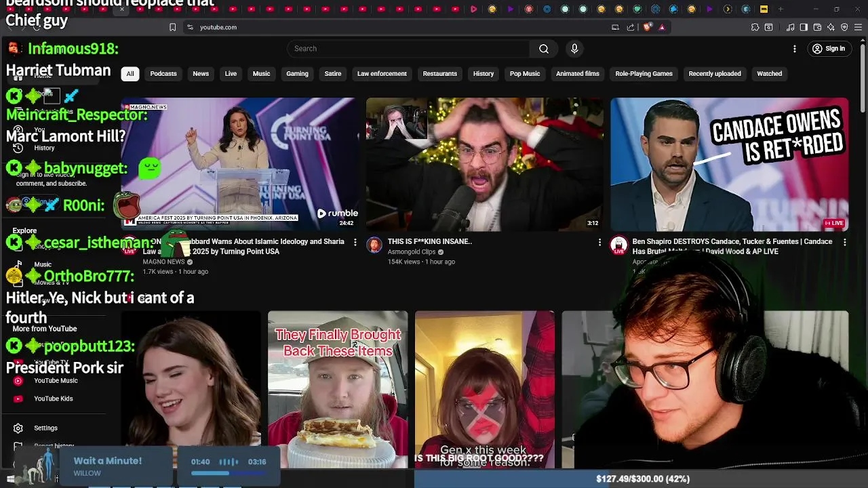
Task: Open the Brave playlist music-note icon
Action: point(791,27)
